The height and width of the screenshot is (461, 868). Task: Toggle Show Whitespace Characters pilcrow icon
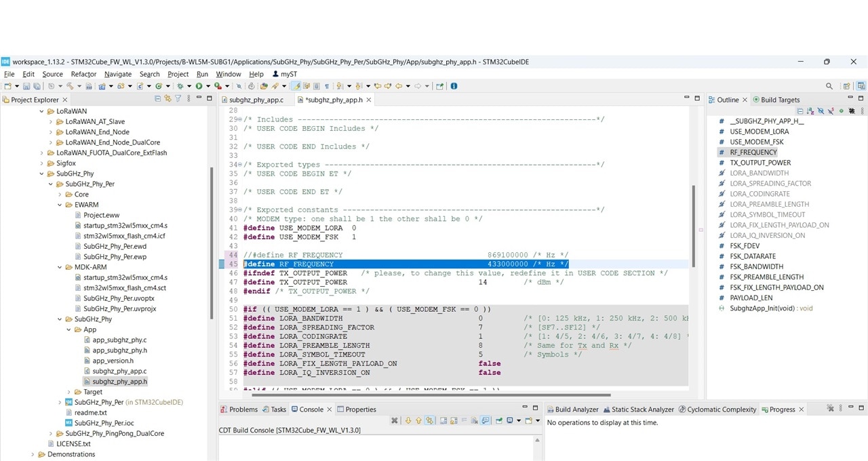coord(326,86)
